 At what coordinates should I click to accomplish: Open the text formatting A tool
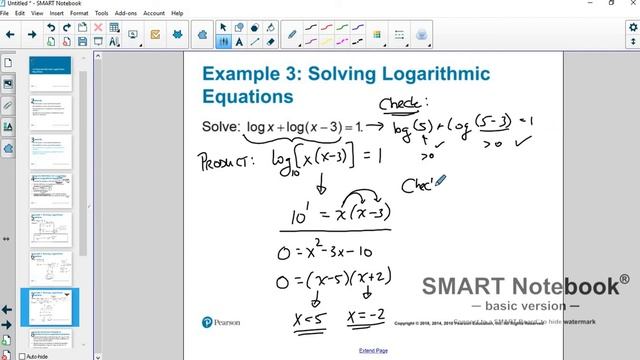coord(114,41)
